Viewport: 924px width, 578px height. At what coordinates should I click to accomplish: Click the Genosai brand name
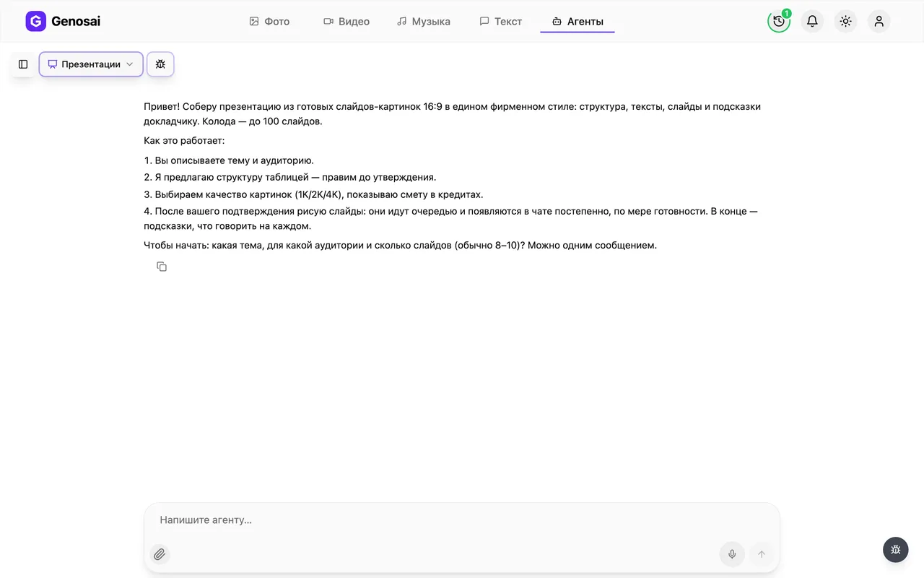coord(76,22)
